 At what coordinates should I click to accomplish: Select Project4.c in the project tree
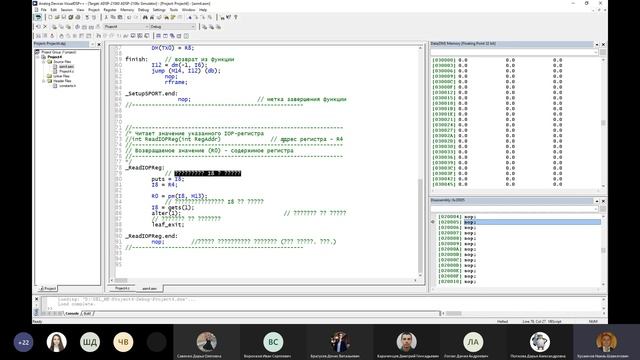click(x=67, y=71)
